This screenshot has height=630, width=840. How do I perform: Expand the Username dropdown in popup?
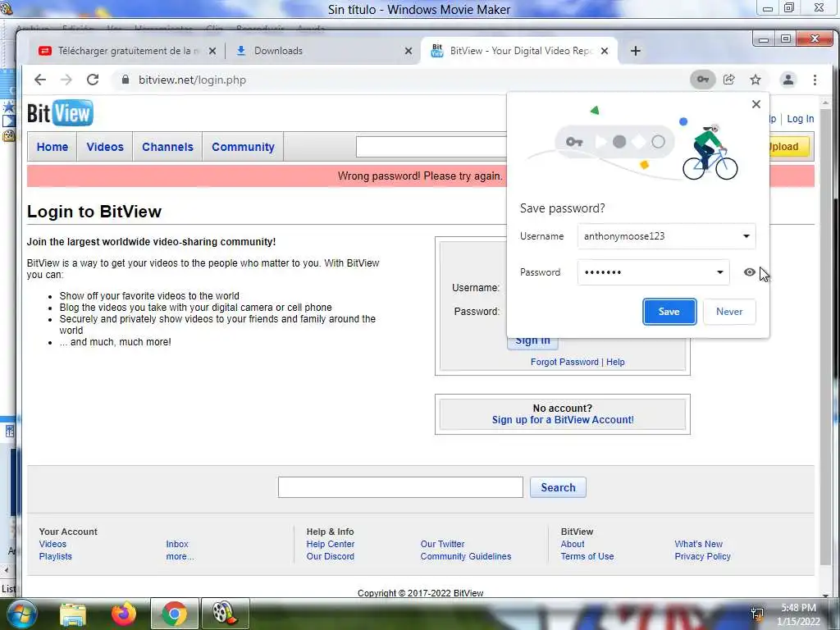point(746,236)
